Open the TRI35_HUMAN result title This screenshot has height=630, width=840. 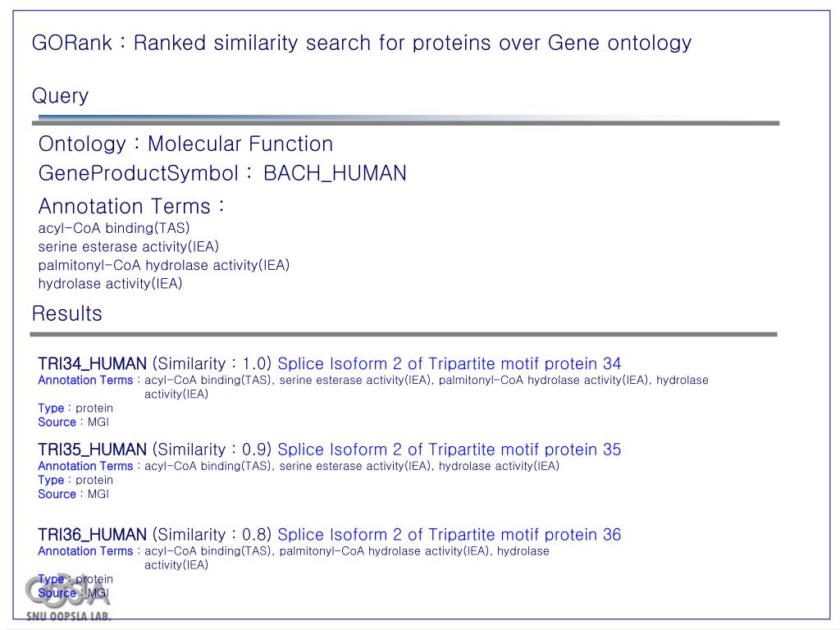92,450
